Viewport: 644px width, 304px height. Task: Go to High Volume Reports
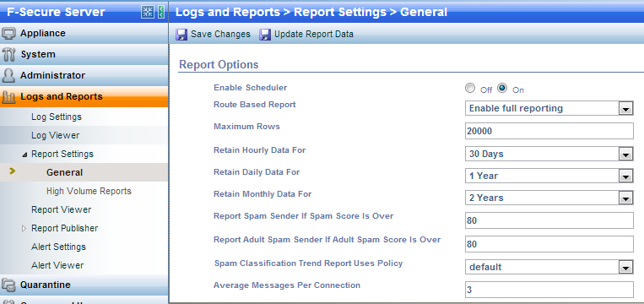(89, 191)
